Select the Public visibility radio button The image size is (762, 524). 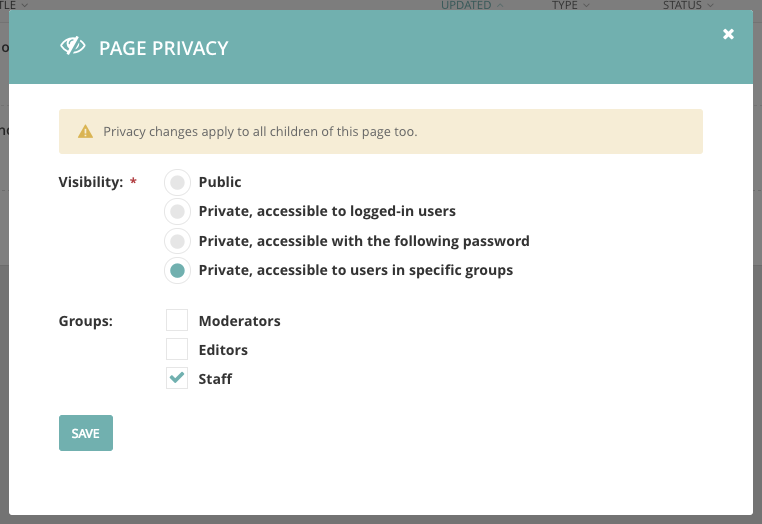coord(177,182)
